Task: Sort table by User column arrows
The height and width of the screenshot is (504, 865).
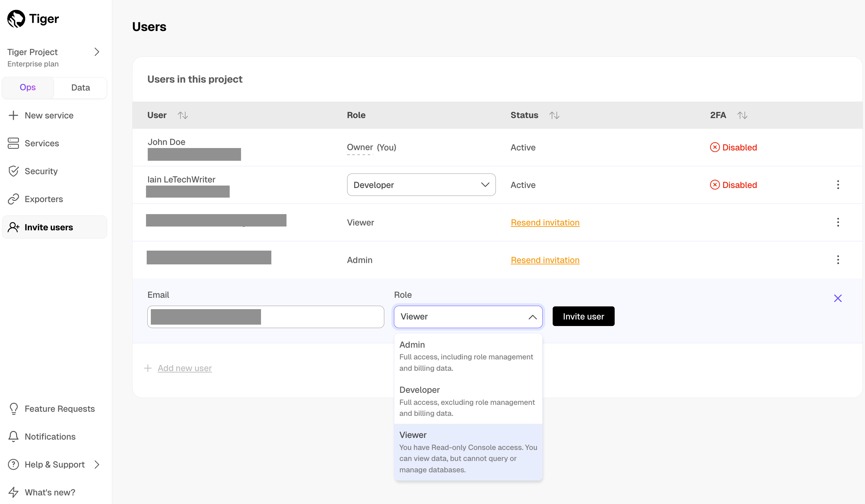Action: point(183,115)
